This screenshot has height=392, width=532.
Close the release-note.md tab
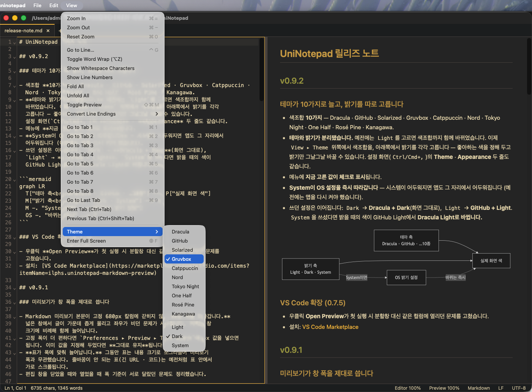(48, 31)
